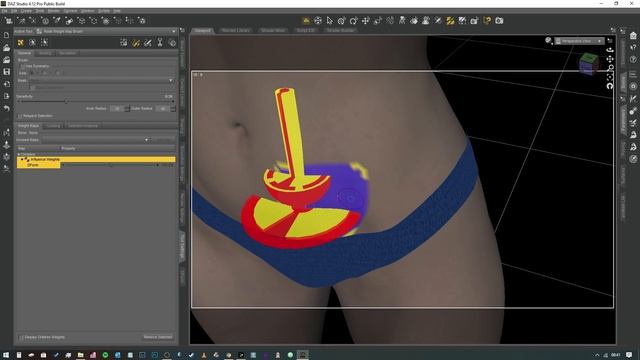640x360 pixels.
Task: Select the first Axis radio button
Action: pyautogui.click(x=32, y=73)
